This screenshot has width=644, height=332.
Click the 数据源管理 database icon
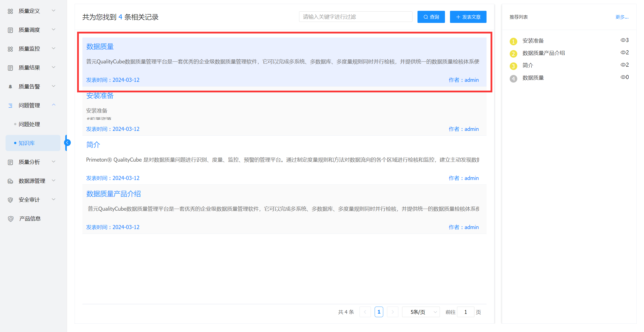coord(10,181)
